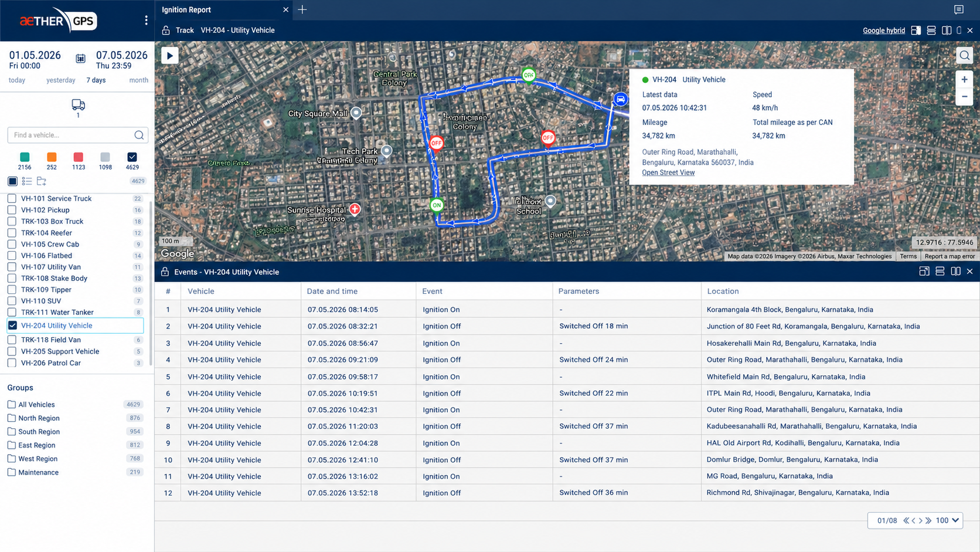Click the Events panel lock icon
Image resolution: width=980 pixels, height=552 pixels.
coord(165,272)
